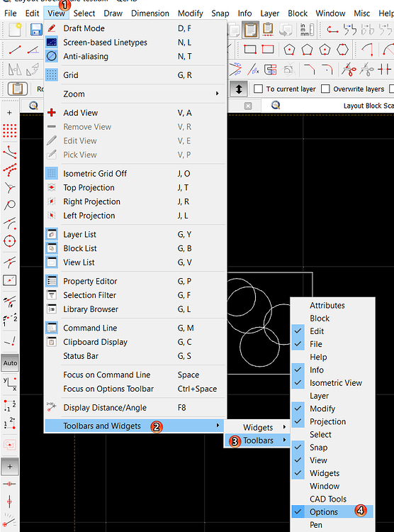The height and width of the screenshot is (532, 394).
Task: Click the paste options clipboard icon
Action: [x=17, y=89]
